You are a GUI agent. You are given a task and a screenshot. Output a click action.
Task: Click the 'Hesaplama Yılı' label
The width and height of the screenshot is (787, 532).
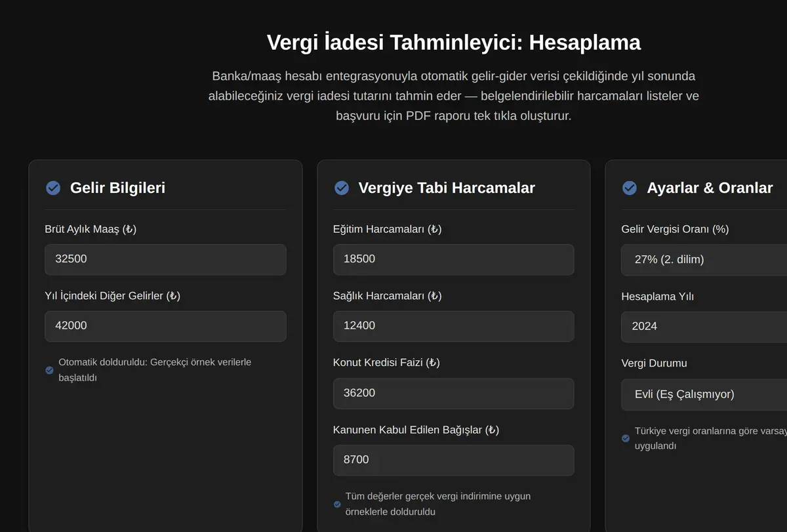tap(658, 297)
